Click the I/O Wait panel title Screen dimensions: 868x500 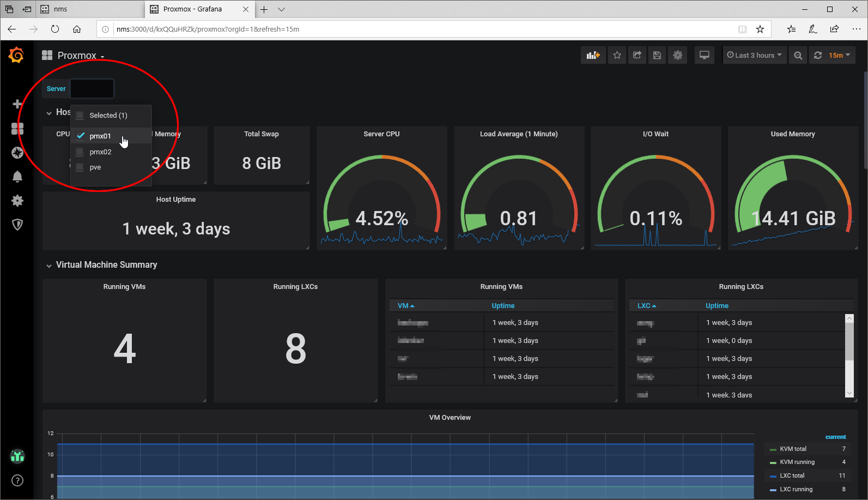coord(655,134)
